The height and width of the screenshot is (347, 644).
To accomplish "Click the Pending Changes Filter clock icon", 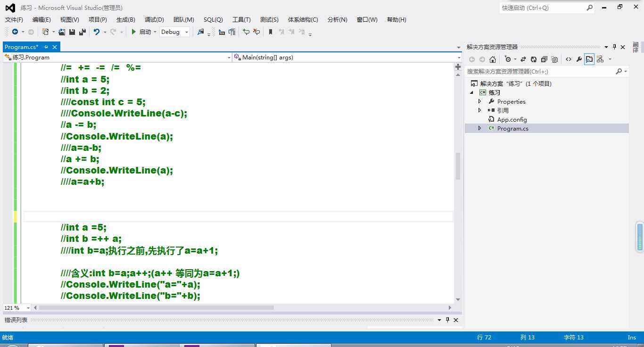I will click(x=507, y=59).
